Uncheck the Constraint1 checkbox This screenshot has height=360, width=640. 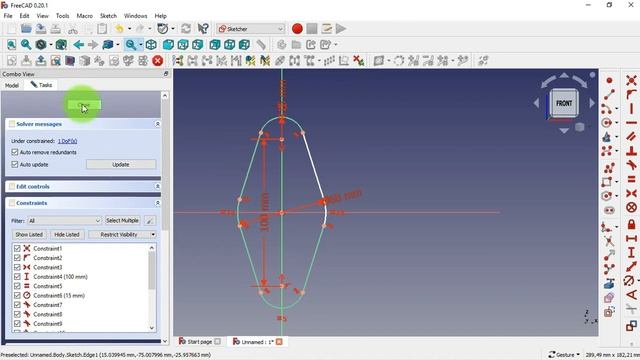17,248
